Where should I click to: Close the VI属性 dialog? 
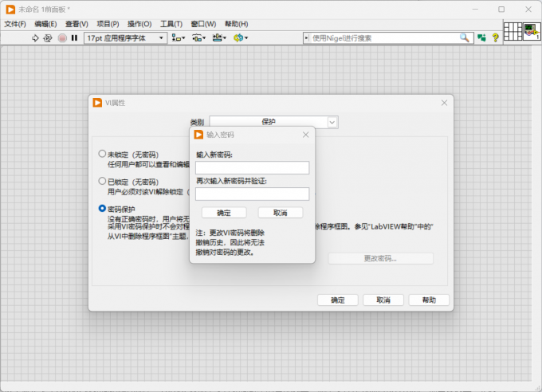tap(444, 103)
